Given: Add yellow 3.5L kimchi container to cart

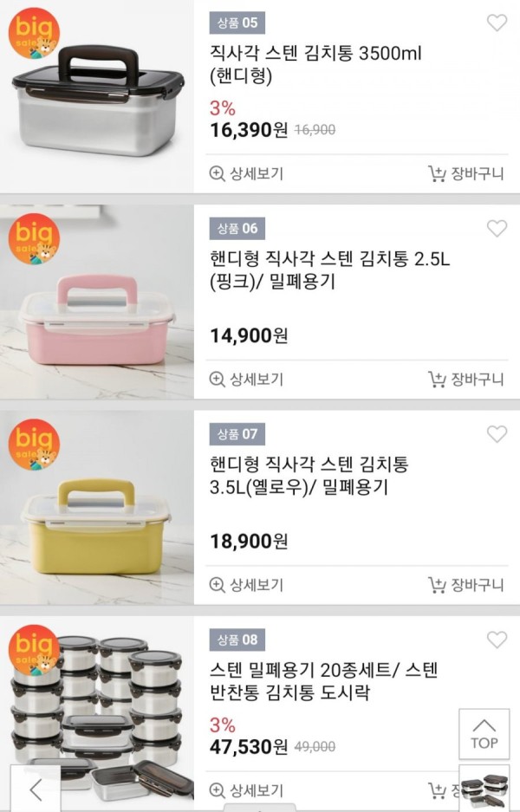Looking at the screenshot, I should [465, 585].
